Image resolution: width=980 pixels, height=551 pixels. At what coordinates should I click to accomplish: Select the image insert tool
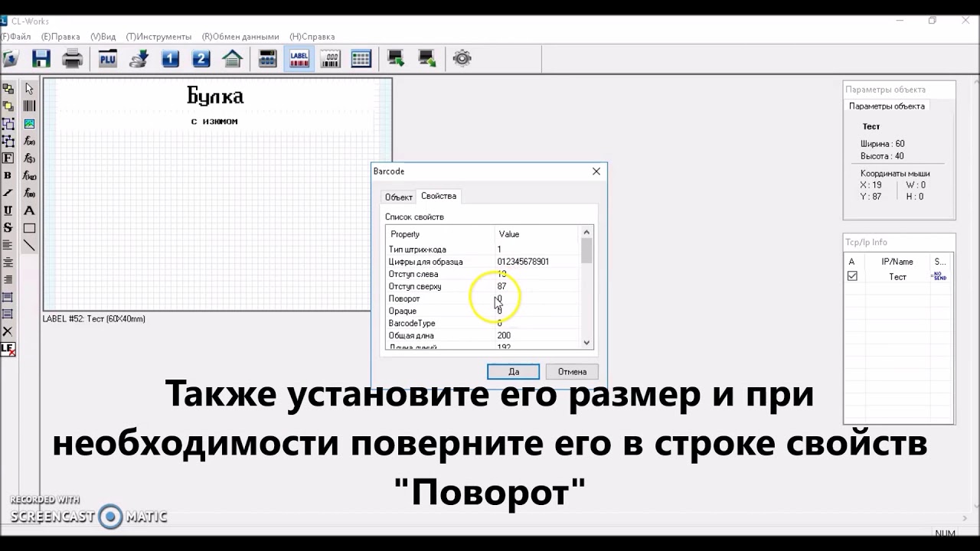point(29,124)
